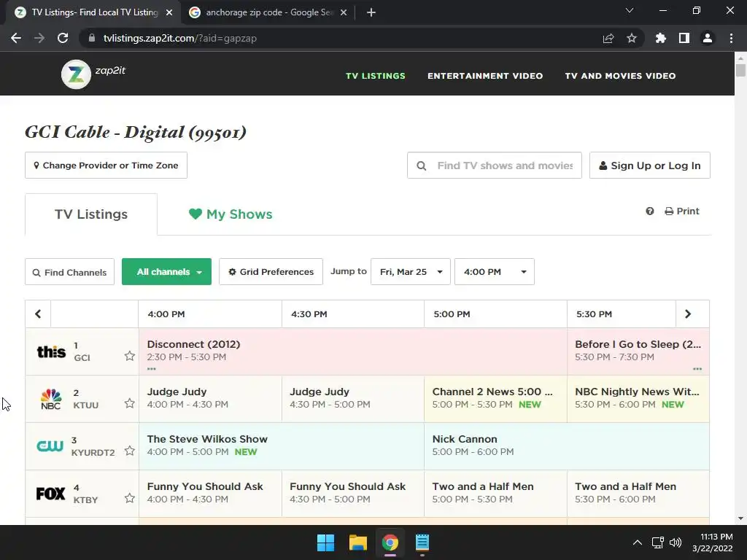This screenshot has width=747, height=560.
Task: Switch to anchorage zip code browser tab
Action: [x=268, y=12]
